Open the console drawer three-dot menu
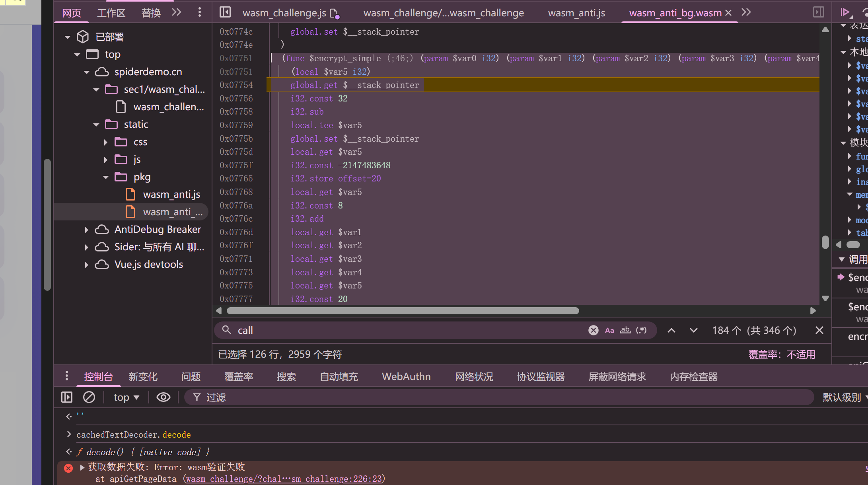The width and height of the screenshot is (868, 485). 66,376
